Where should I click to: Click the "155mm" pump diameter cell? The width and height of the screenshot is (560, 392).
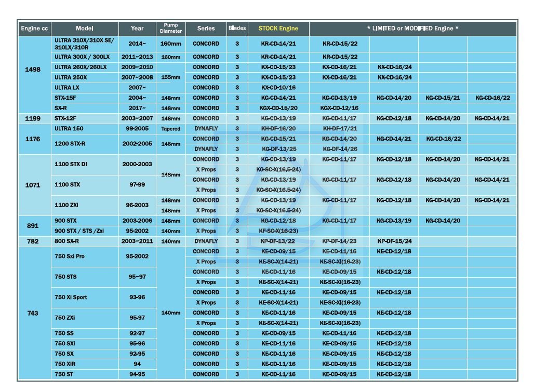point(171,77)
